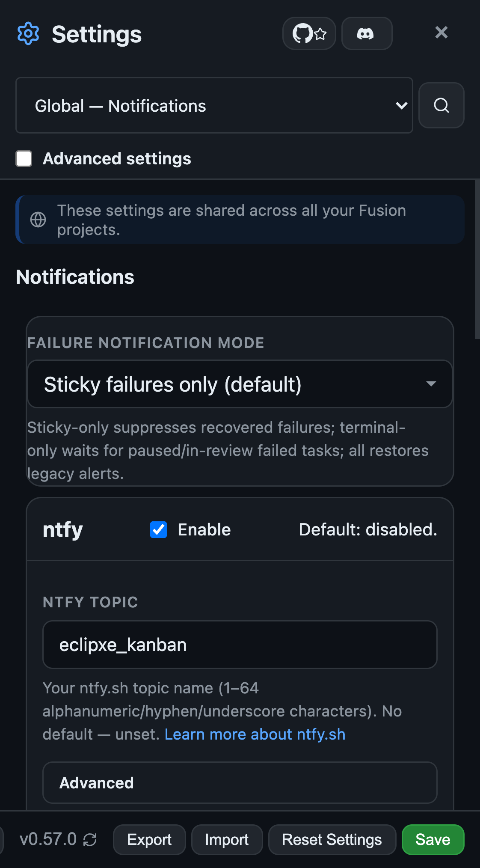
Task: Open Learn more about ntfy.sh link
Action: click(x=255, y=734)
